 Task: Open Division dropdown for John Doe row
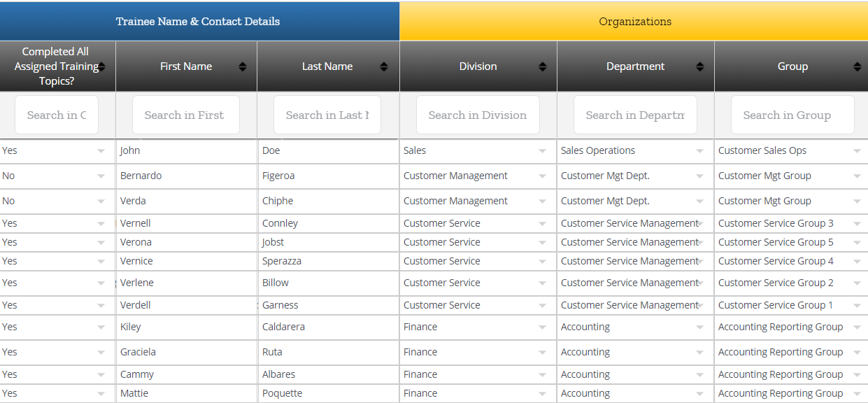coord(543,151)
